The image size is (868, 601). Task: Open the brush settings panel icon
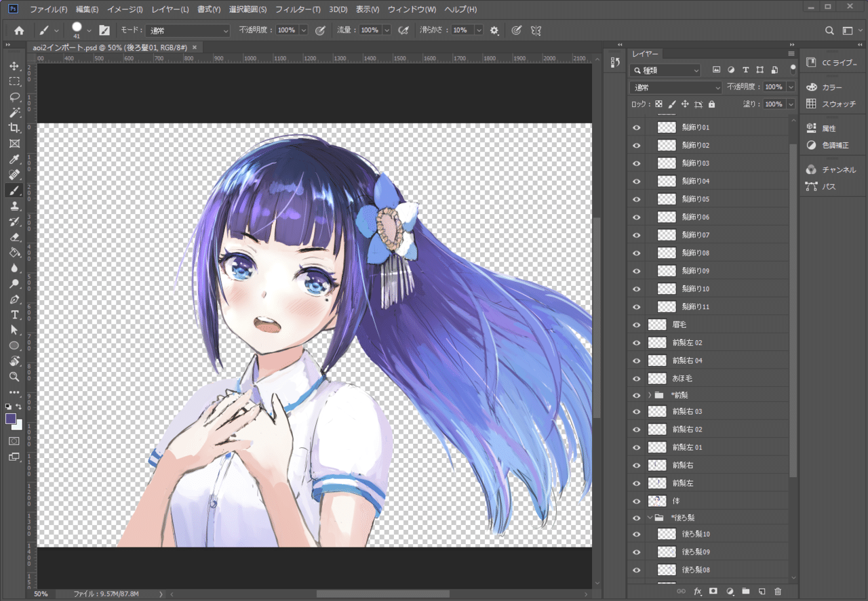(x=104, y=30)
